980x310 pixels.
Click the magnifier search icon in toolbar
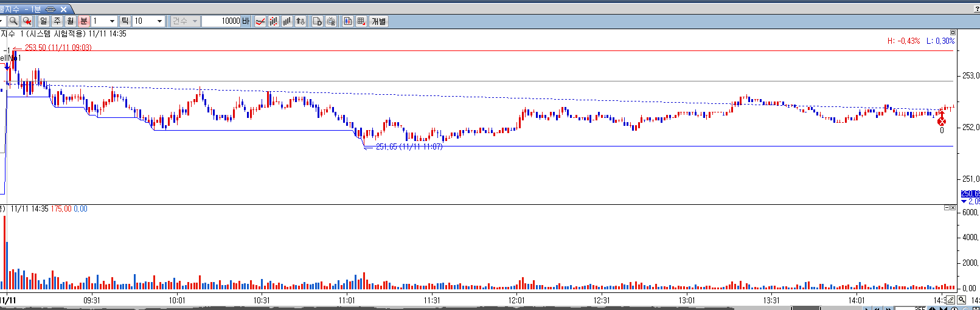(x=13, y=21)
